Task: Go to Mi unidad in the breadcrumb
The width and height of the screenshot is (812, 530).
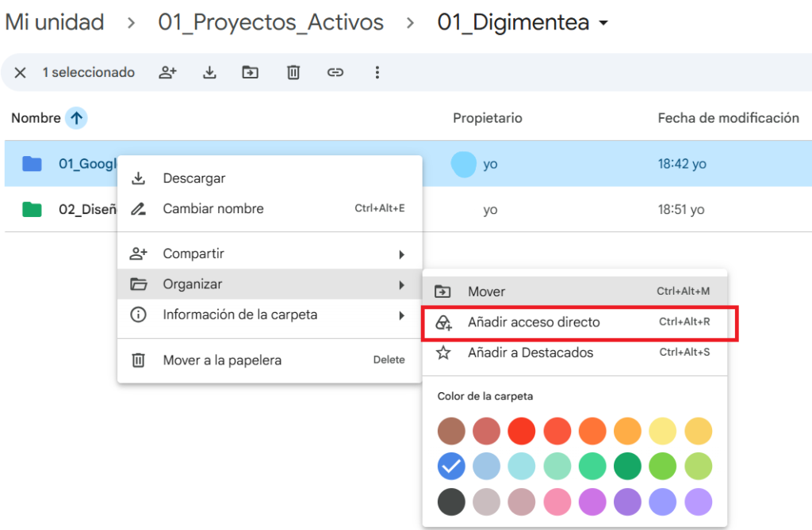Action: click(55, 22)
